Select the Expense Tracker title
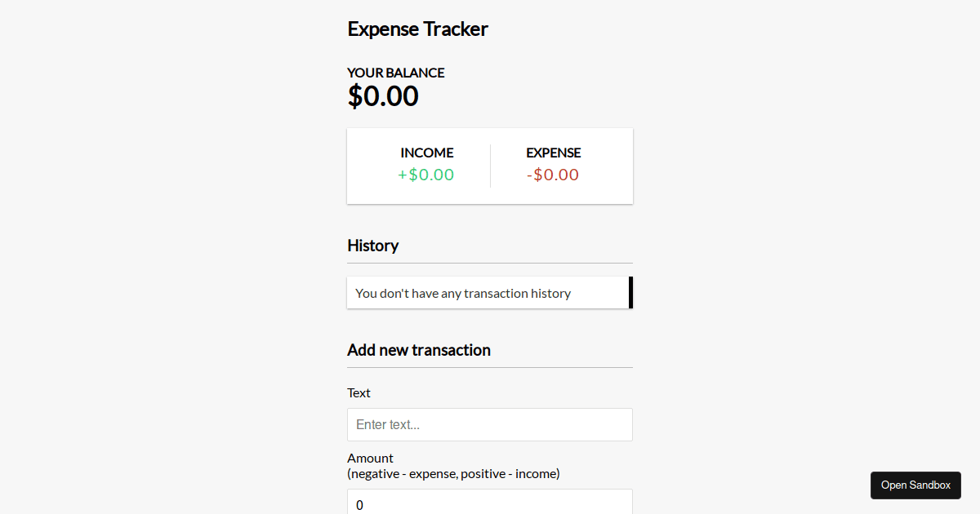This screenshot has height=514, width=980. pos(417,29)
